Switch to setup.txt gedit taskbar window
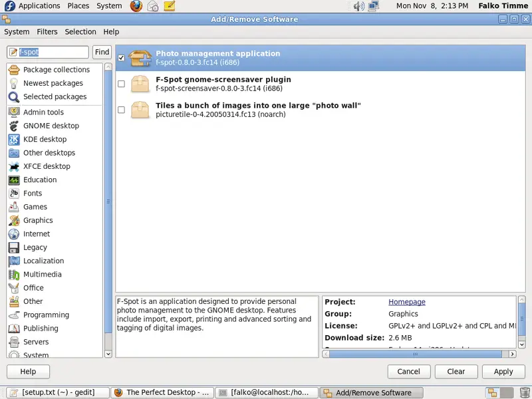 (x=58, y=393)
